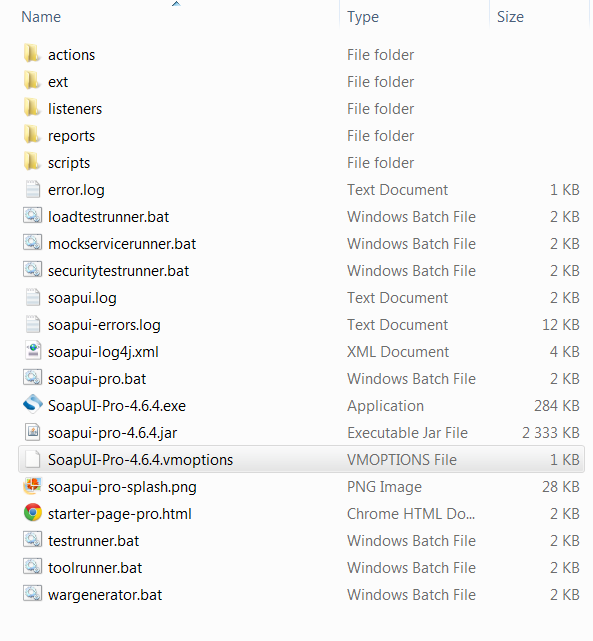The height and width of the screenshot is (641, 593).
Task: Click the ext folder icon
Action: 31,81
